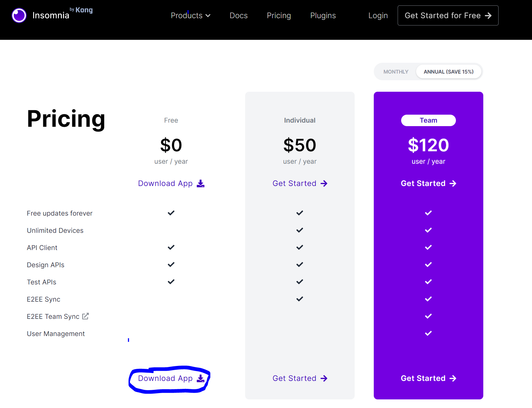
Task: Click Individual plan checkmark for E2EE Sync
Action: [x=300, y=299]
